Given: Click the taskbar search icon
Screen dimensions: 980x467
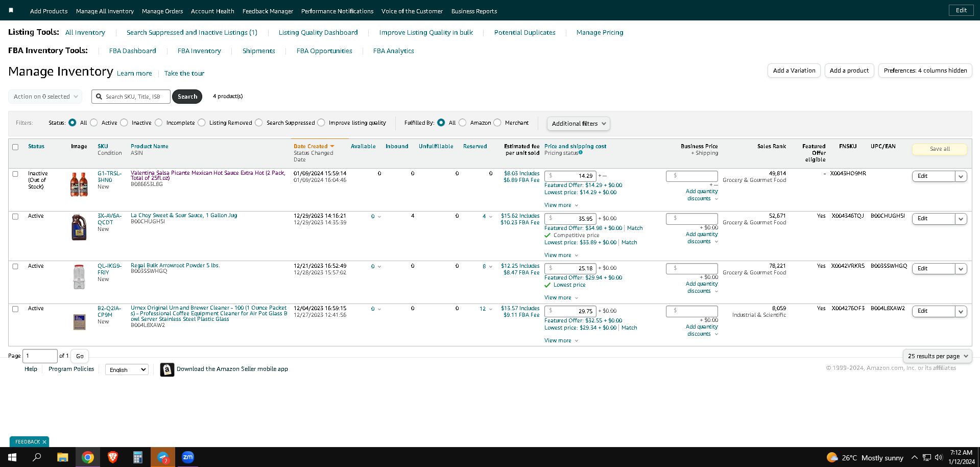Looking at the screenshot, I should click(37, 457).
